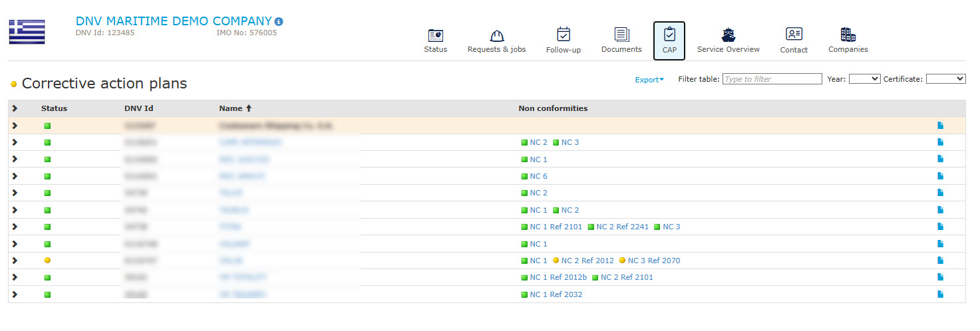Viewport: 980px width, 331px height.
Task: Expand all rows using header chevron
Action: pos(15,108)
